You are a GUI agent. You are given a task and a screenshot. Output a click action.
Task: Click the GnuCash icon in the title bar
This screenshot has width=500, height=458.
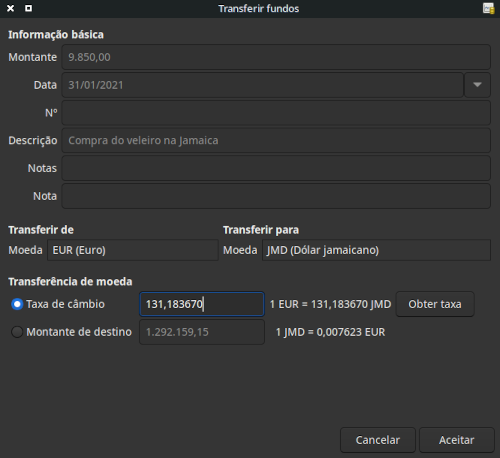(488, 8)
